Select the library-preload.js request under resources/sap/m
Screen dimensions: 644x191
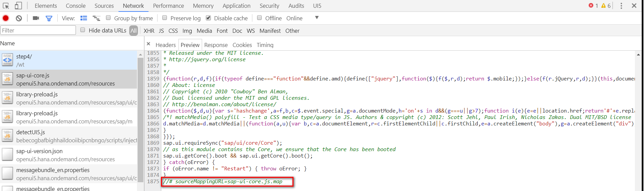click(x=69, y=117)
